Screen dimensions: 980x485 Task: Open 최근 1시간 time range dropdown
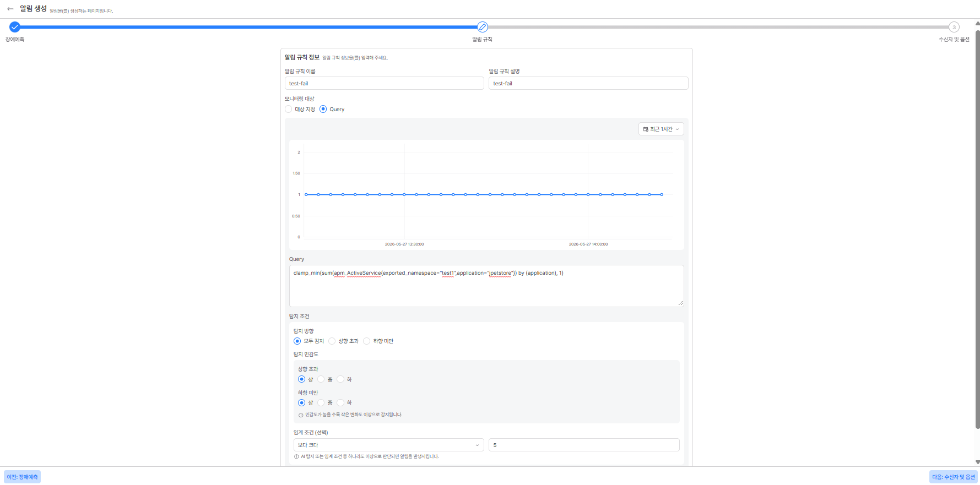(x=661, y=129)
